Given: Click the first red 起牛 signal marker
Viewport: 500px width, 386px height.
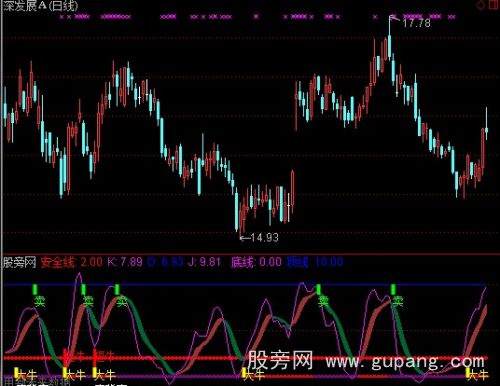Looking at the screenshot, I should [x=74, y=357].
